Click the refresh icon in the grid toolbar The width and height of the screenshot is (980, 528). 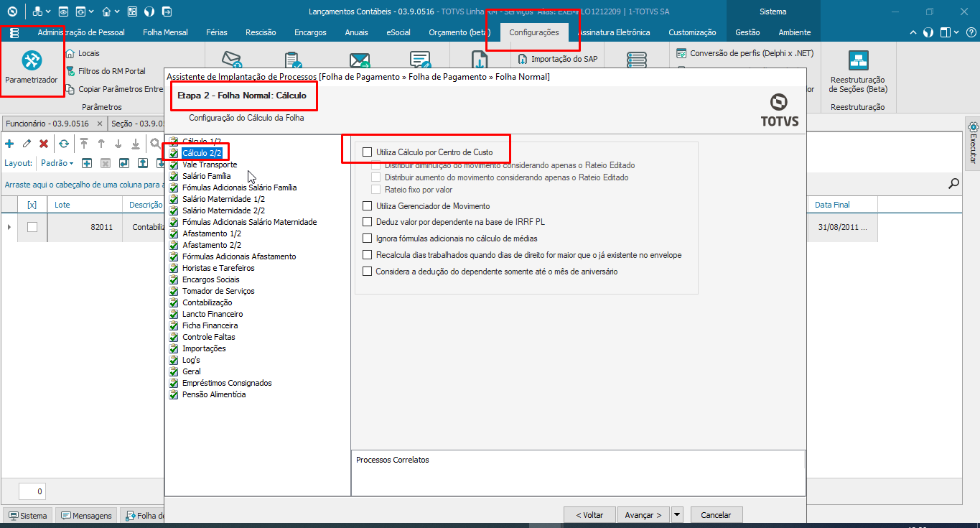(x=64, y=144)
